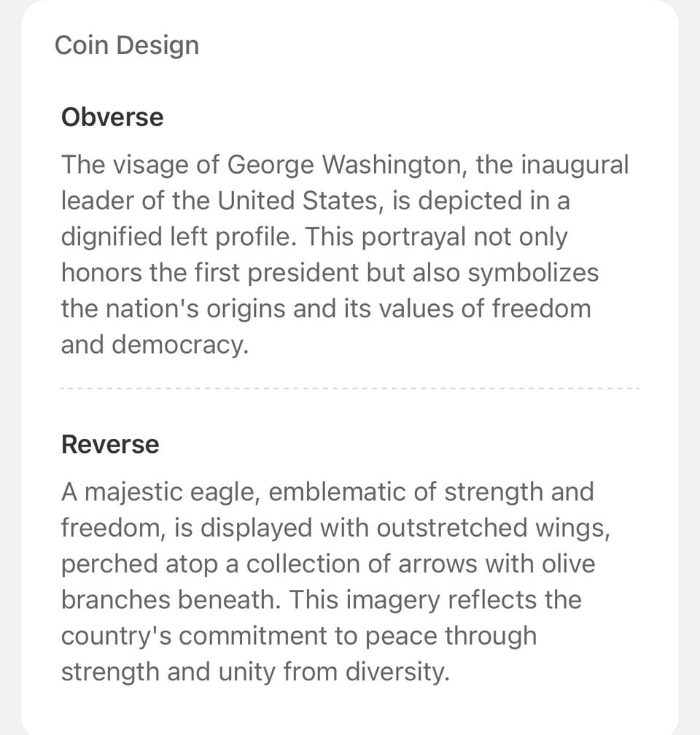Click the name George Washington
The width and height of the screenshot is (700, 735).
click(x=346, y=165)
